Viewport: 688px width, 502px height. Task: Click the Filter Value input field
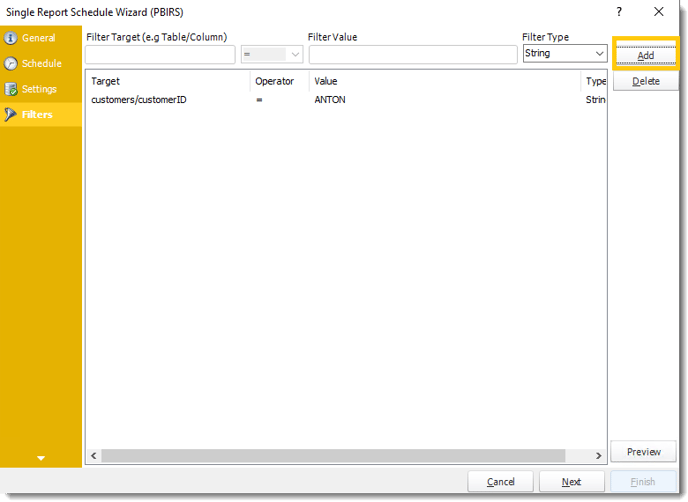point(413,55)
